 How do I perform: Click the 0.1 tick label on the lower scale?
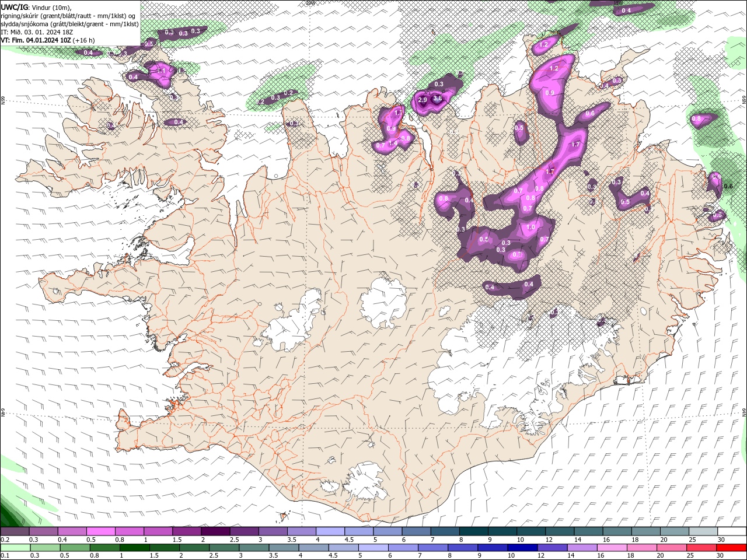tap(5, 556)
